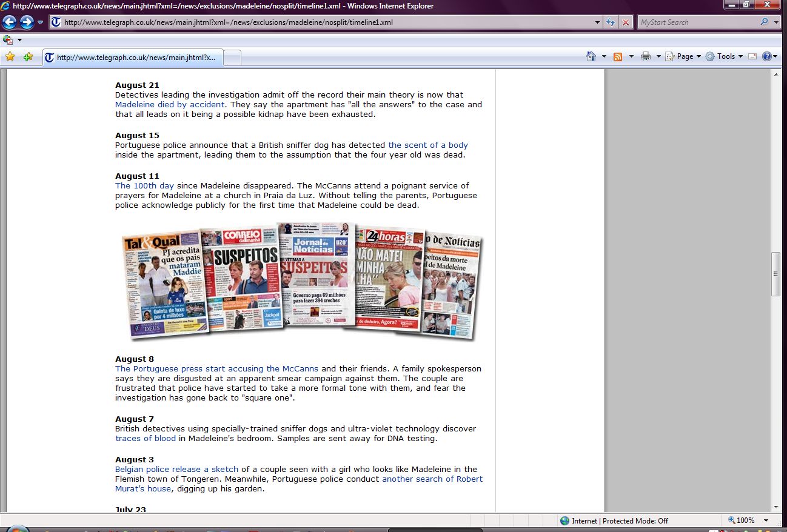This screenshot has width=787, height=532.
Task: Click the Portuguese newspapers front page image
Action: tap(301, 281)
